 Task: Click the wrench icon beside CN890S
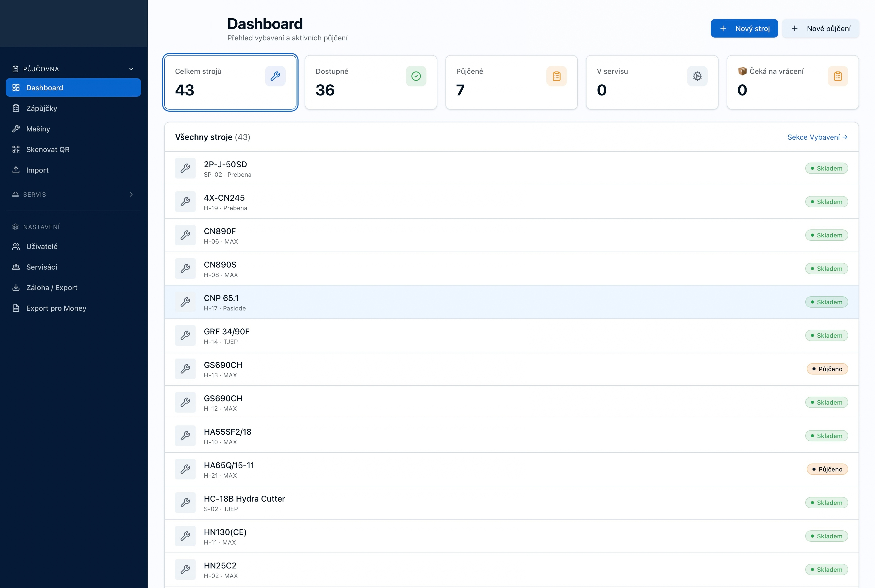coord(185,269)
